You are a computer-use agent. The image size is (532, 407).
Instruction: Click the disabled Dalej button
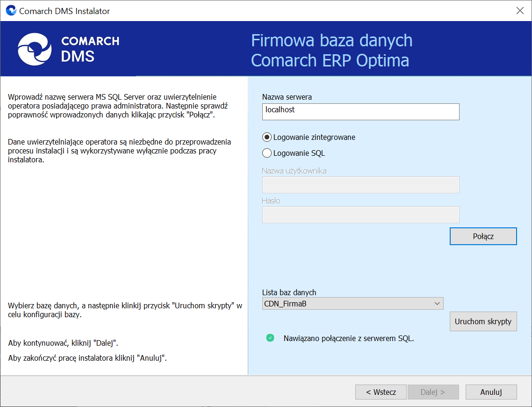[433, 392]
